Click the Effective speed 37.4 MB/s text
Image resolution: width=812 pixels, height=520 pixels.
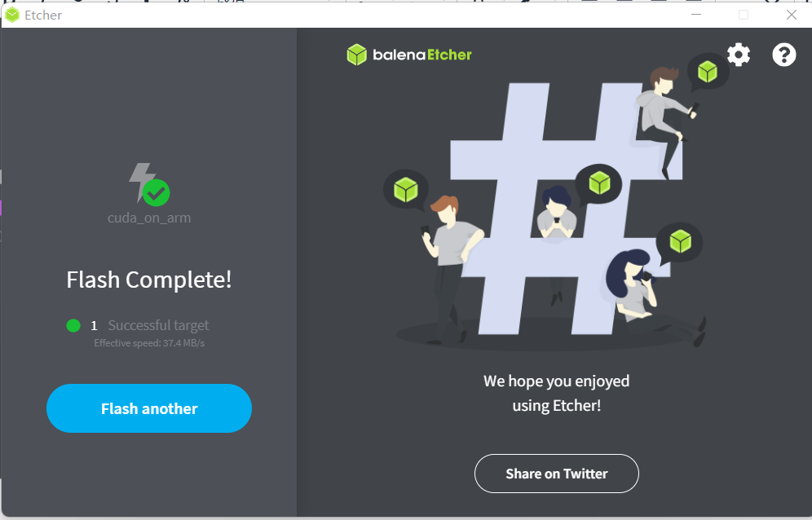tap(149, 343)
